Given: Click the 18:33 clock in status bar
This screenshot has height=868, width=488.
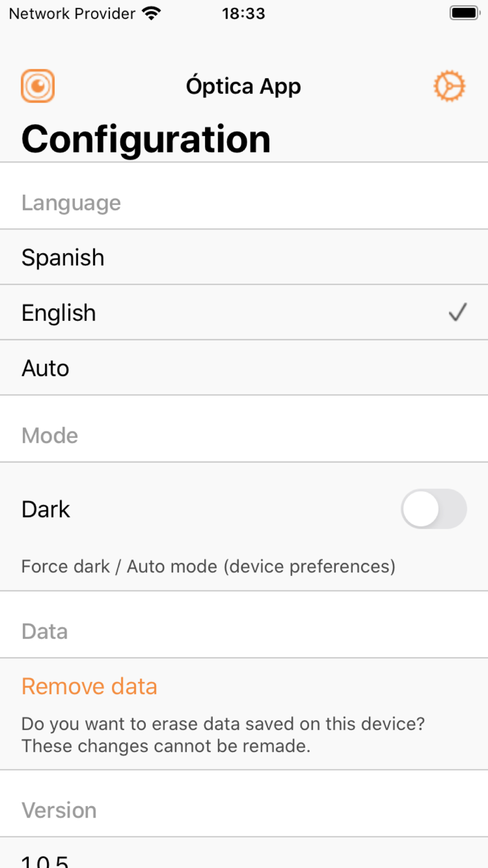Looking at the screenshot, I should click(244, 13).
